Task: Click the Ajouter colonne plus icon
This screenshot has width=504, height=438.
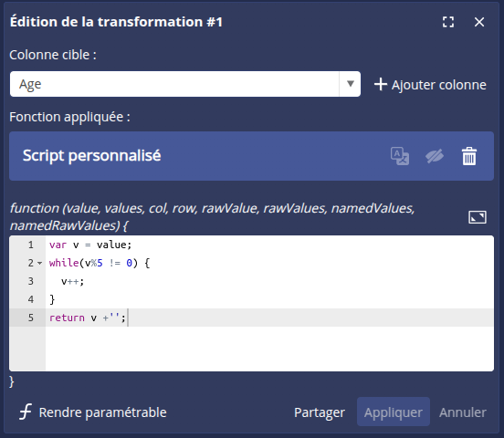Action: point(381,85)
